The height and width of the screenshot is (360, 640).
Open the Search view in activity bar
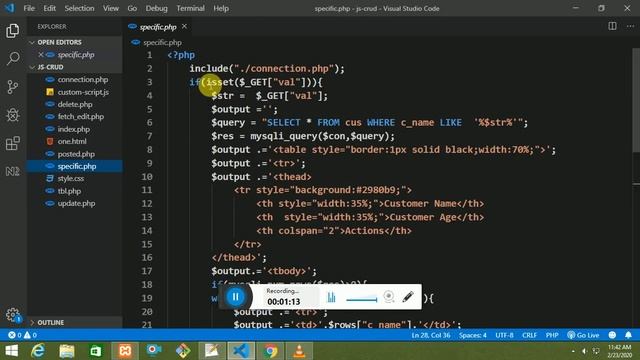click(x=13, y=58)
